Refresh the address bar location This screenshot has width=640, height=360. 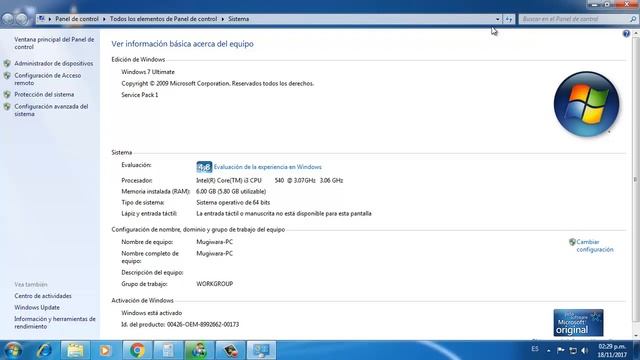[x=509, y=19]
